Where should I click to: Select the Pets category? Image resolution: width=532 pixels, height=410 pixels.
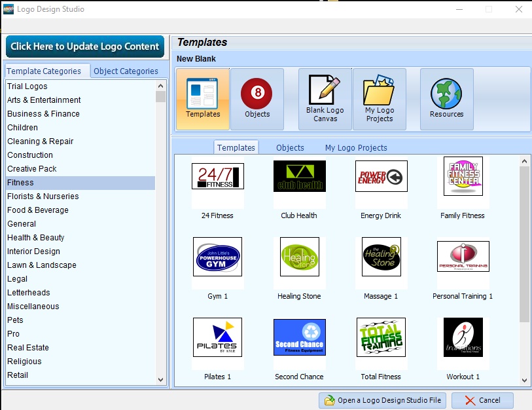[80, 320]
